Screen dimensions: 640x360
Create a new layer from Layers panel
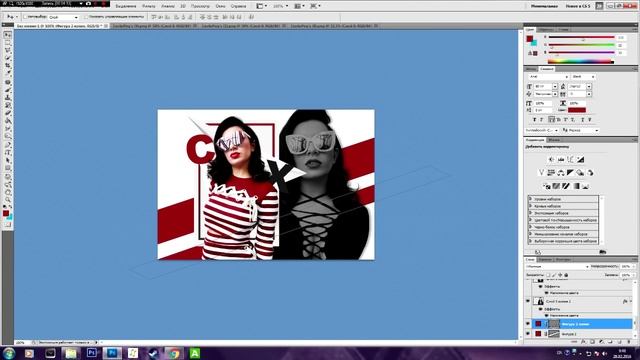620,342
